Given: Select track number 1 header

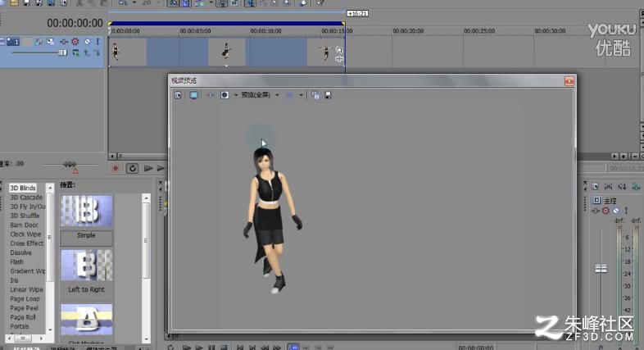Looking at the screenshot, I should pos(13,42).
